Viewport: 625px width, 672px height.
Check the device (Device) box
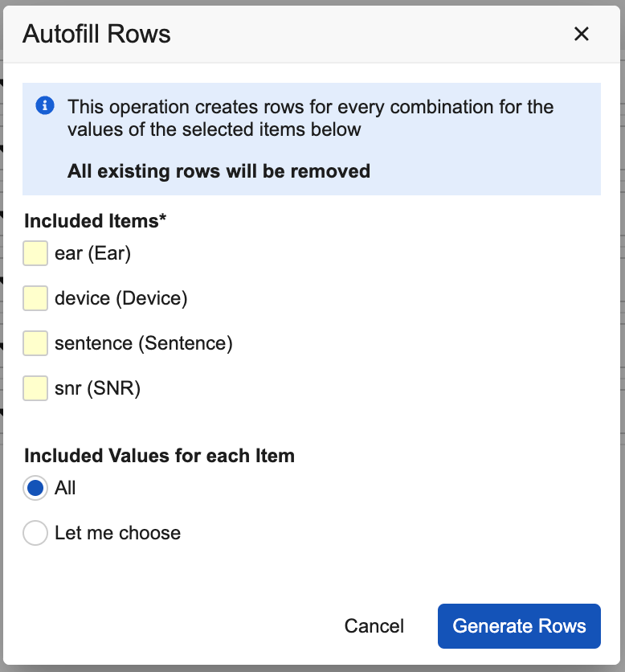point(35,298)
